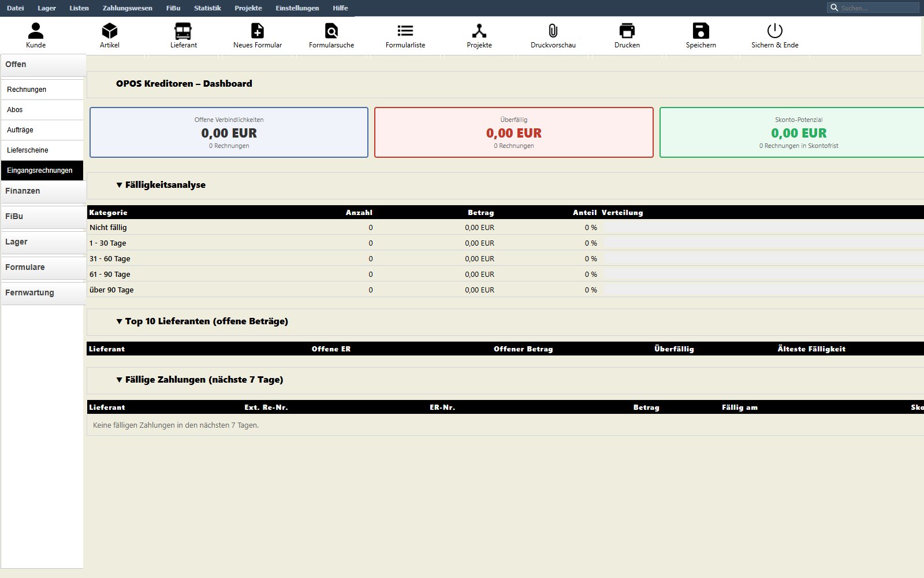924x578 pixels.
Task: Select Eingangsrechnungen in the sidebar
Action: coord(42,171)
